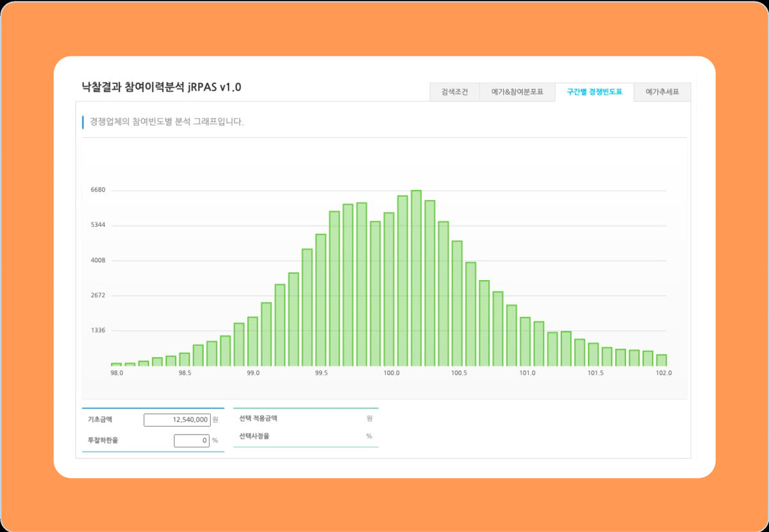769x532 pixels.
Task: Click the 2672 y-axis value
Action: pos(99,295)
